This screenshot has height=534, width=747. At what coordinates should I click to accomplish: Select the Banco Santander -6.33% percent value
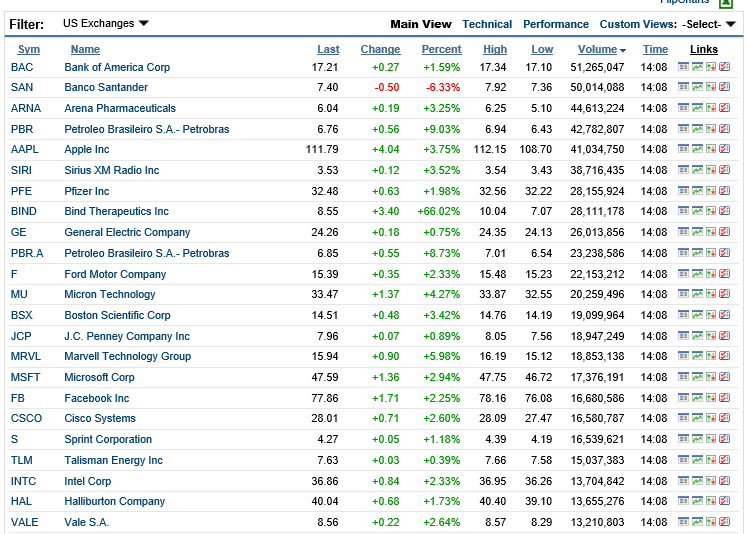[443, 87]
